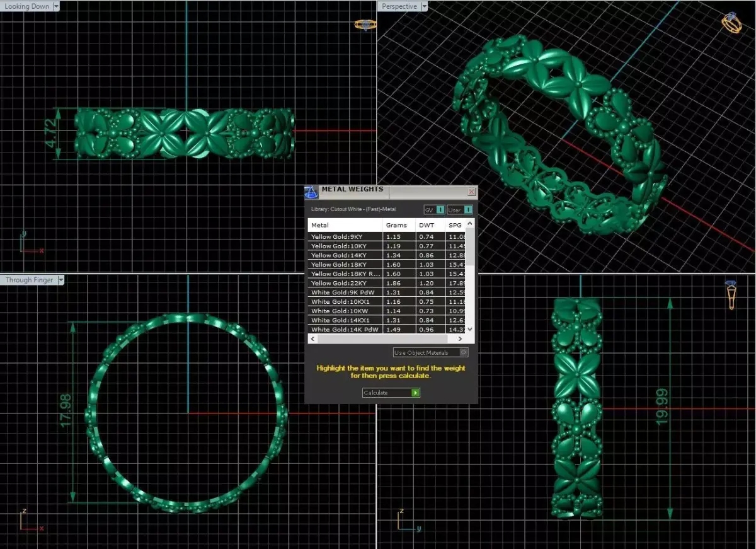Toggle the GV switch
Screen dimensions: 756x549
coord(435,210)
